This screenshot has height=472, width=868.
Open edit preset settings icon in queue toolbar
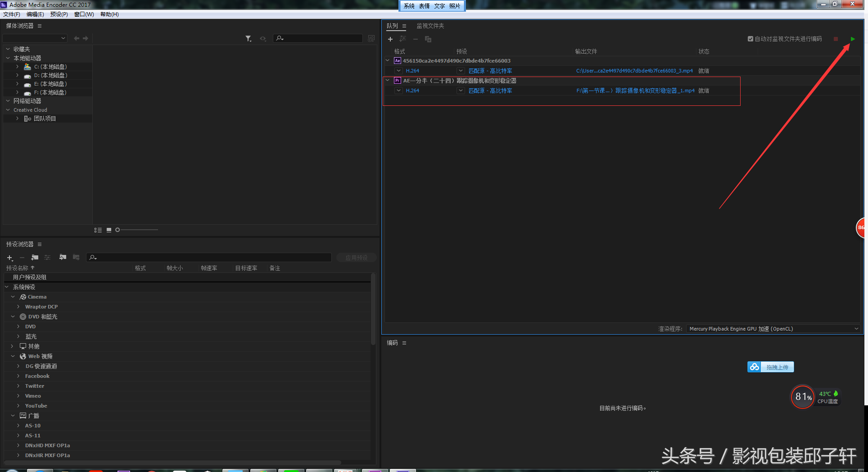(403, 39)
